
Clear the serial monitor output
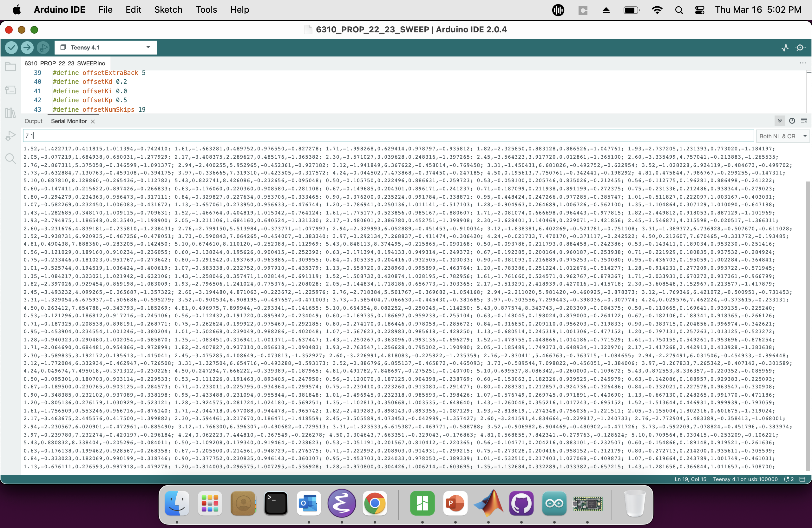click(804, 121)
